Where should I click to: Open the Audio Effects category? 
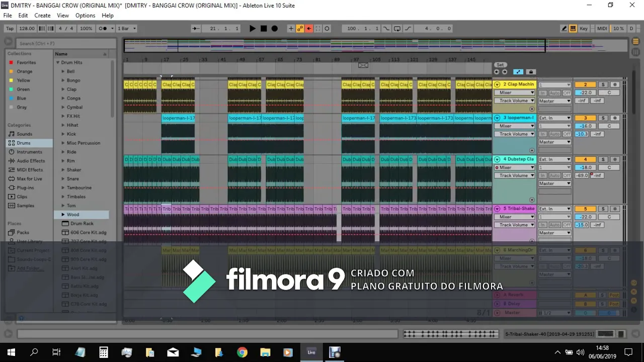click(x=31, y=161)
